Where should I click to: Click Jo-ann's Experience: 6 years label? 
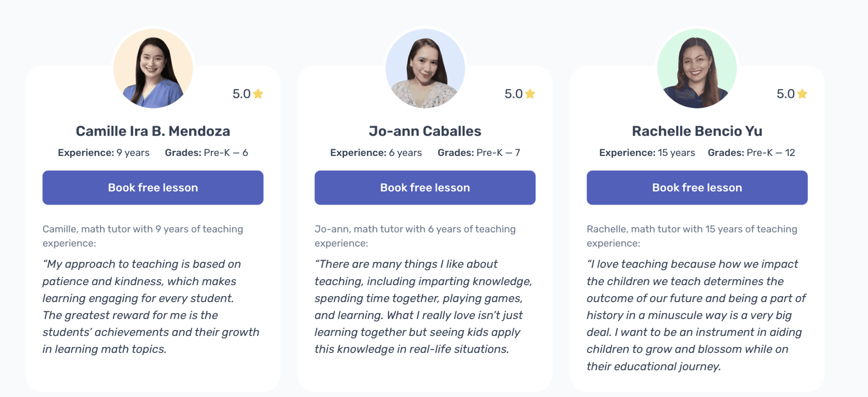click(x=376, y=153)
